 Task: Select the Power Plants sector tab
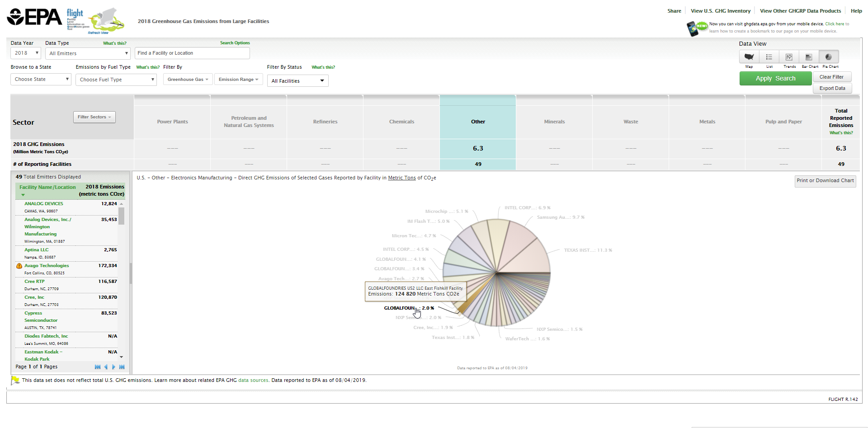[x=172, y=122]
